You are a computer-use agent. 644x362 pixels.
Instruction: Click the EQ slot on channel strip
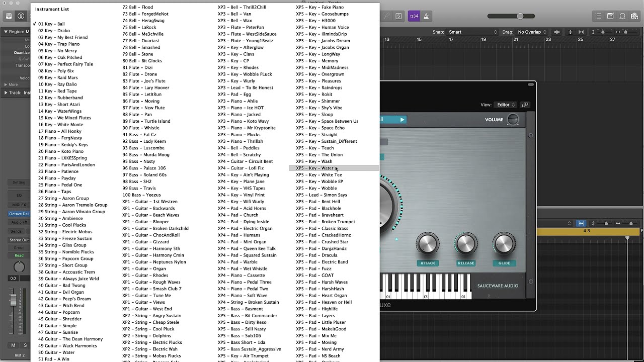[19, 195]
